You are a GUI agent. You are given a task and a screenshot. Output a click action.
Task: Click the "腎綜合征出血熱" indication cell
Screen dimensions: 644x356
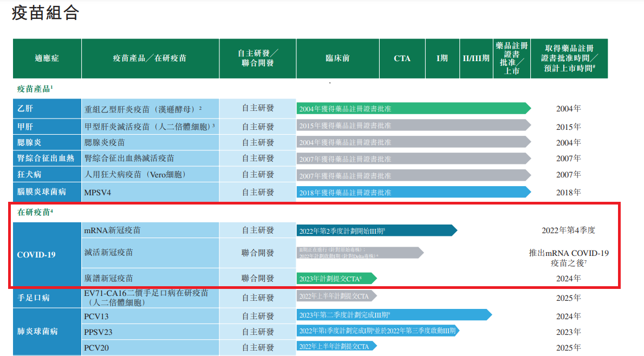[47, 159]
